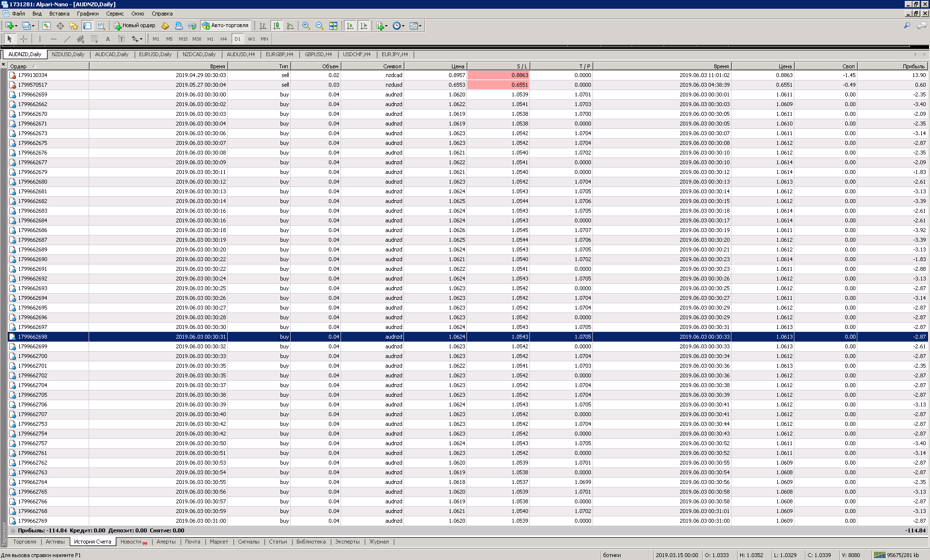Open the Журнал terminal tab

click(x=379, y=542)
